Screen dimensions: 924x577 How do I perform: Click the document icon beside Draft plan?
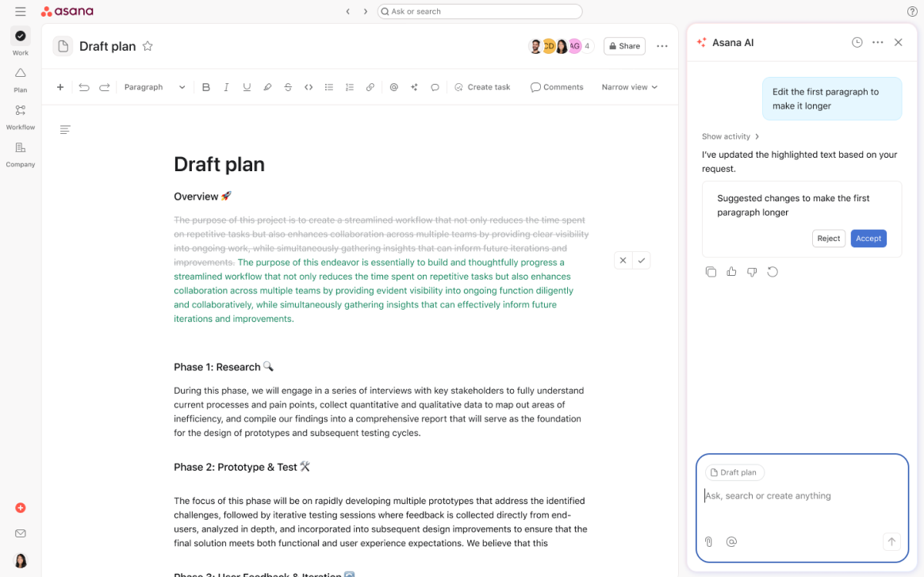(63, 46)
